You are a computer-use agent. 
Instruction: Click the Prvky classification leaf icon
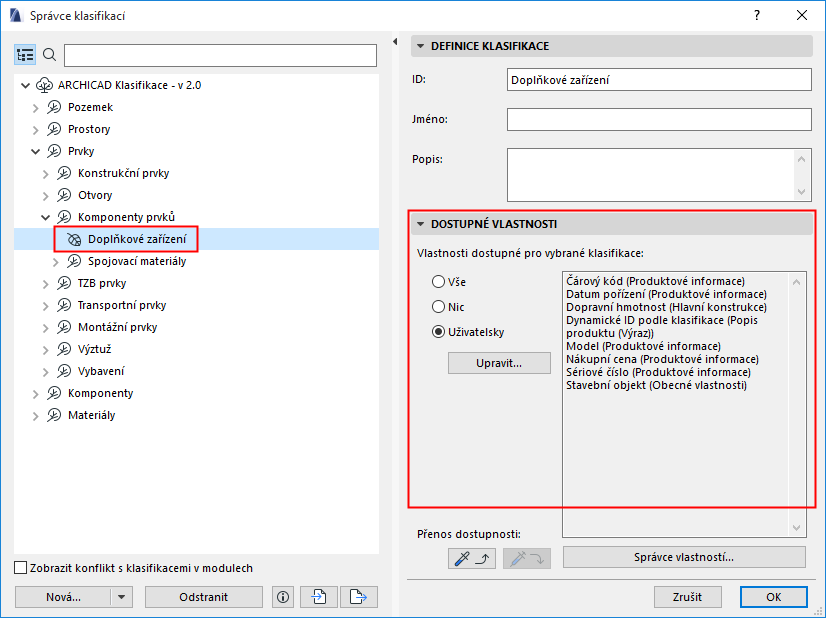tap(54, 151)
